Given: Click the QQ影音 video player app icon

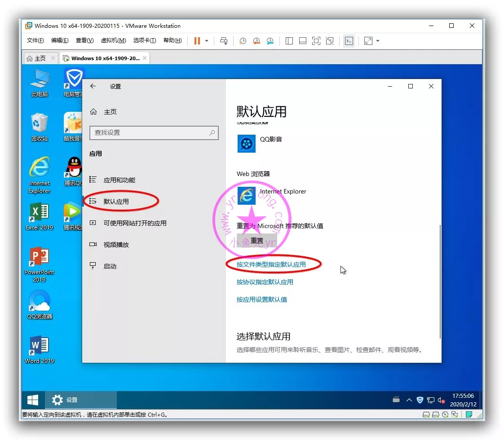Looking at the screenshot, I should coord(246,144).
